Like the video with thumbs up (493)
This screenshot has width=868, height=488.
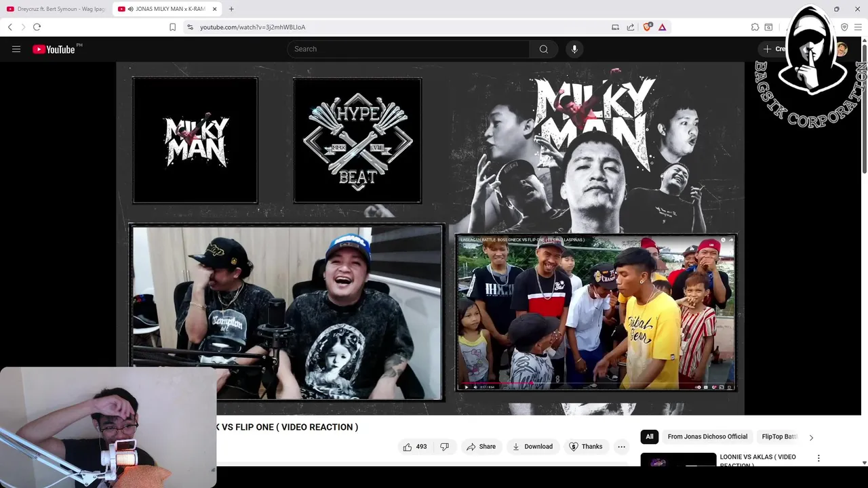[x=415, y=447]
